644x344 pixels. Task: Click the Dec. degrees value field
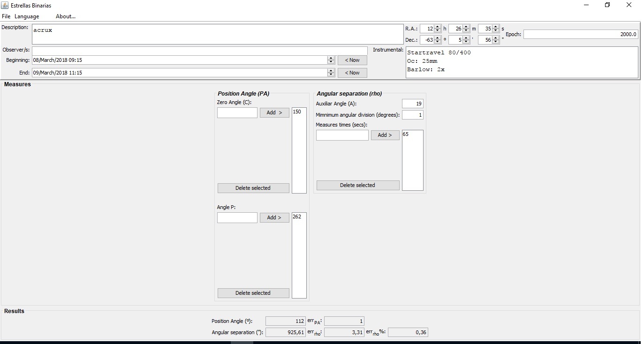tap(427, 40)
